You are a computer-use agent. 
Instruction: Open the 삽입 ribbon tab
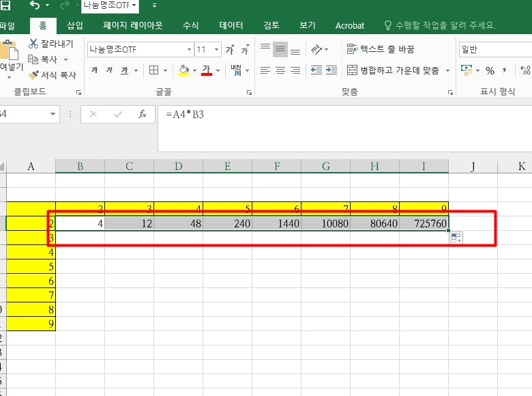point(74,25)
